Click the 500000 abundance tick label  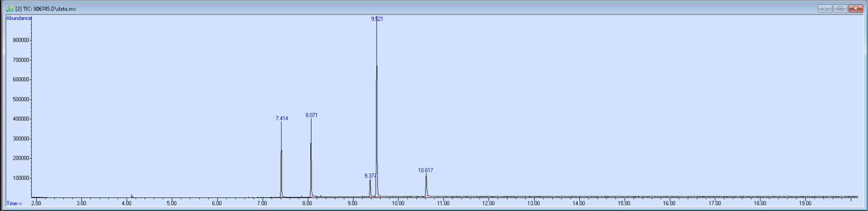[21, 99]
